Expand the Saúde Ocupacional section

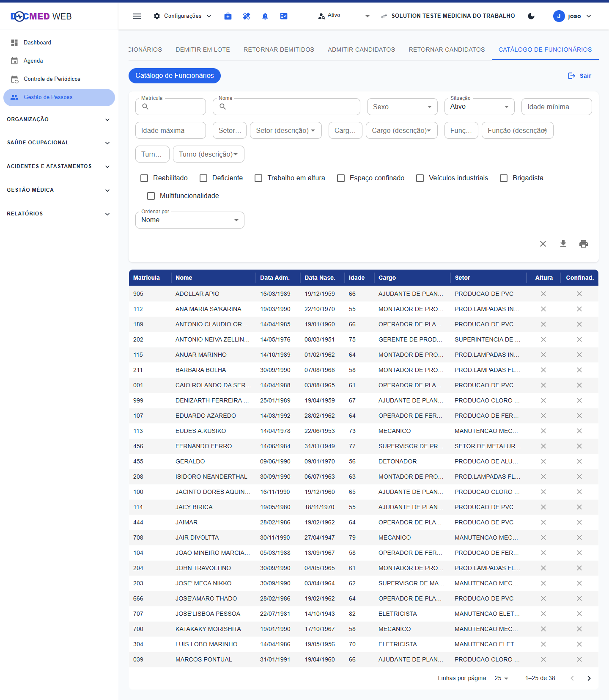point(59,143)
